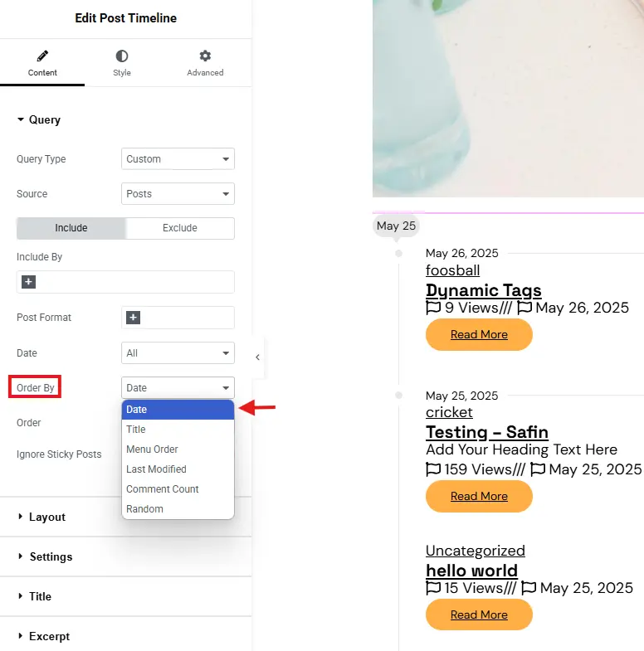This screenshot has width=644, height=651.
Task: Click the plus icon under Include By
Action: click(28, 282)
